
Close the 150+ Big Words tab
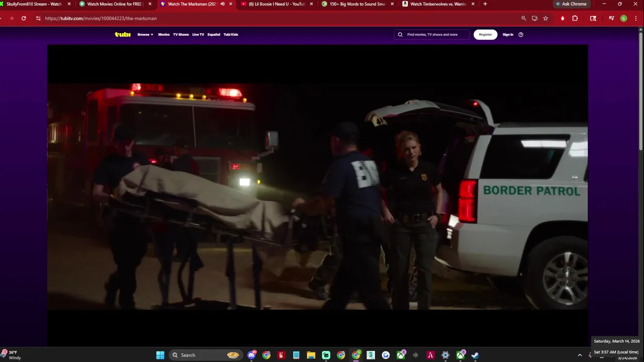tap(392, 4)
